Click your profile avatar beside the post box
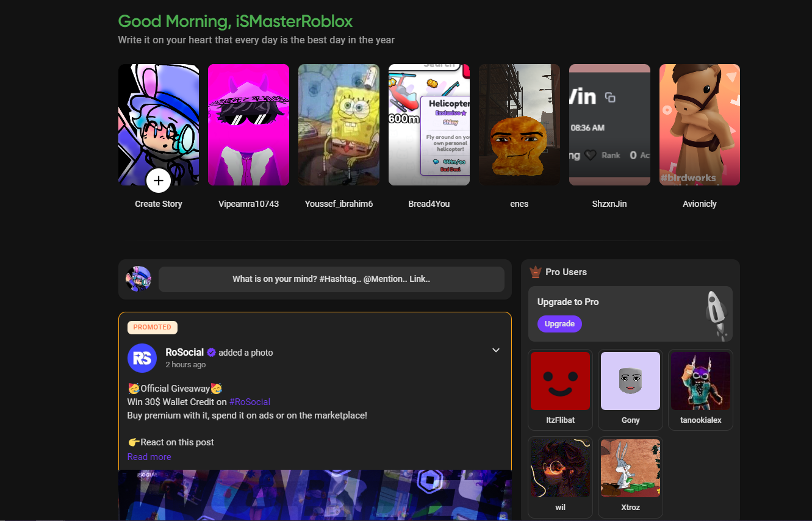 (x=138, y=279)
